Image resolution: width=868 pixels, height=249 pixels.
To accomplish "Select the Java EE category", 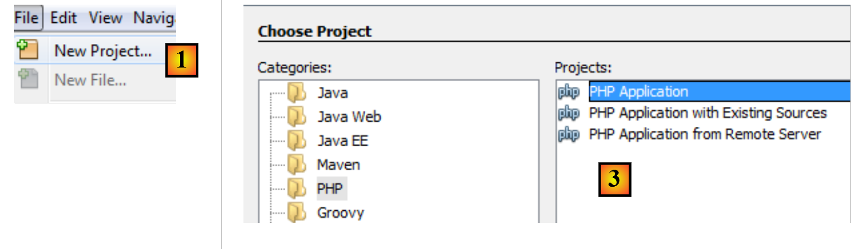I will 342,141.
